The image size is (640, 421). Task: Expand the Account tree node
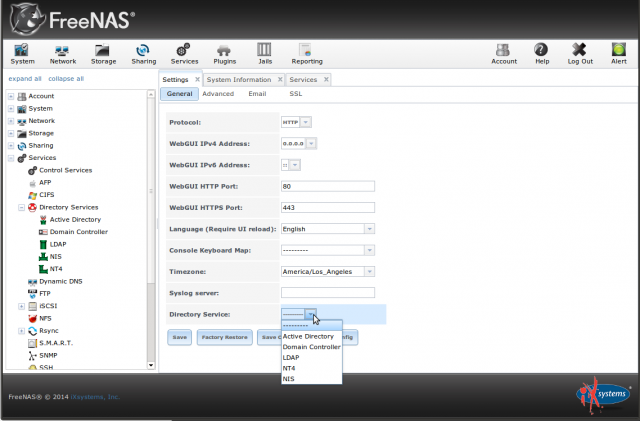pyautogui.click(x=11, y=96)
